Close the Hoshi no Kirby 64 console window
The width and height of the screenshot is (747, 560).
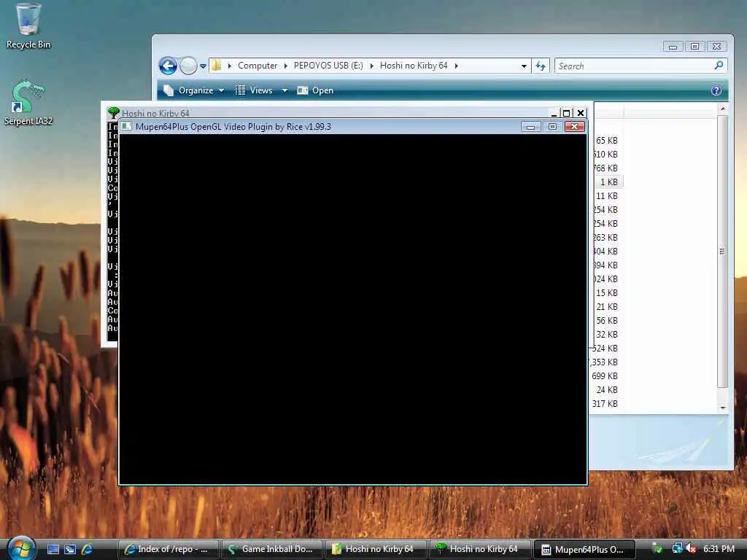(580, 113)
